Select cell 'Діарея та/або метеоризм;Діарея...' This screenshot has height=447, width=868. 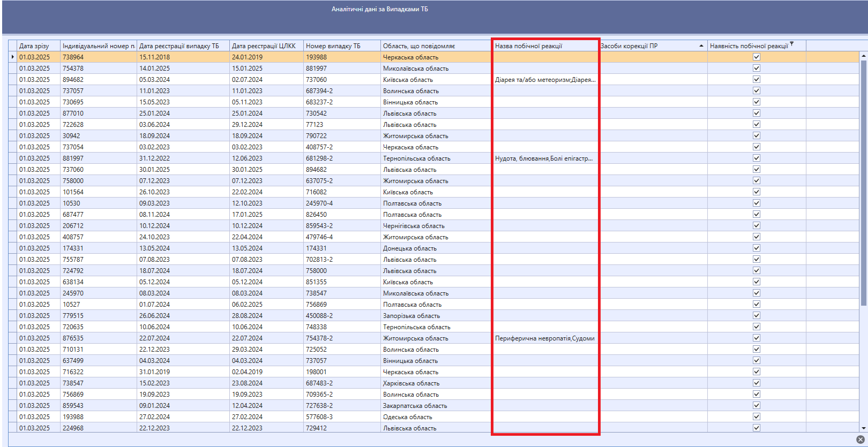click(x=545, y=79)
